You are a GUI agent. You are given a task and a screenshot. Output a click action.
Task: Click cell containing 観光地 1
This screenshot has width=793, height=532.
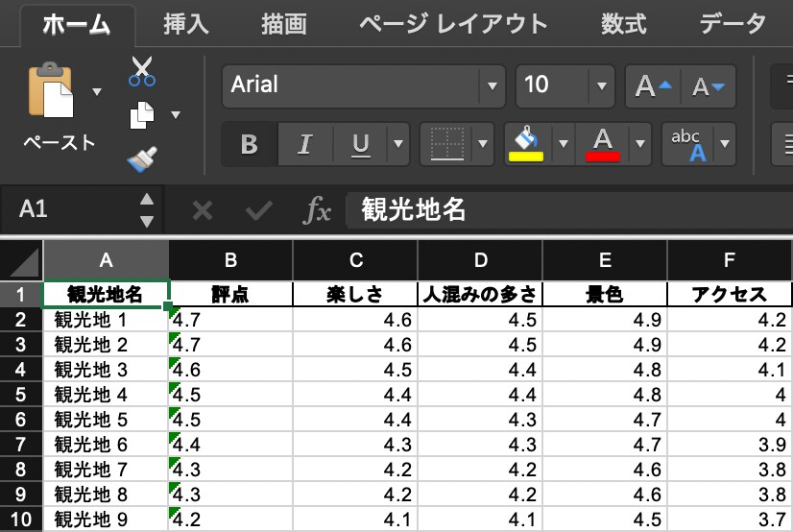(106, 320)
